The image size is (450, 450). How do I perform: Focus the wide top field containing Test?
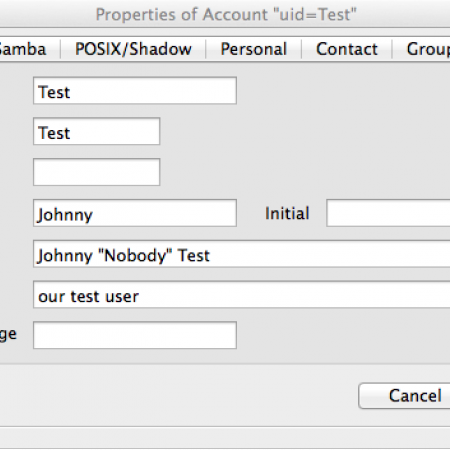coord(135,91)
